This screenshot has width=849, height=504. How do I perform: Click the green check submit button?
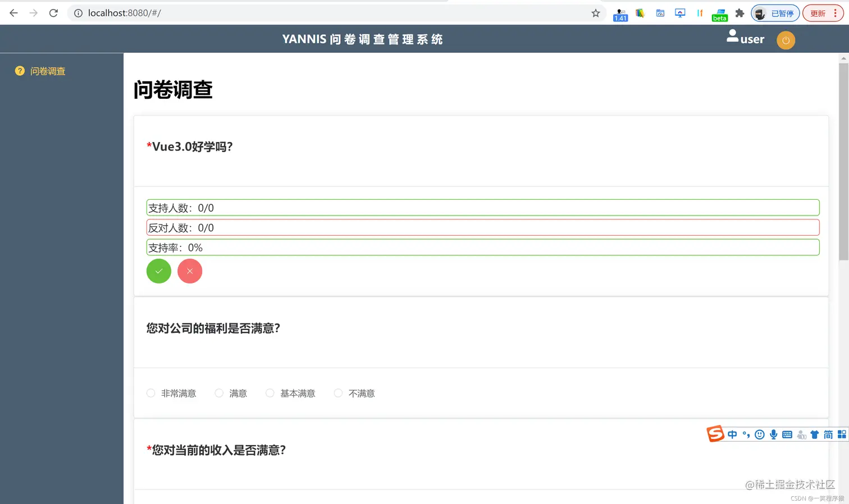(158, 271)
